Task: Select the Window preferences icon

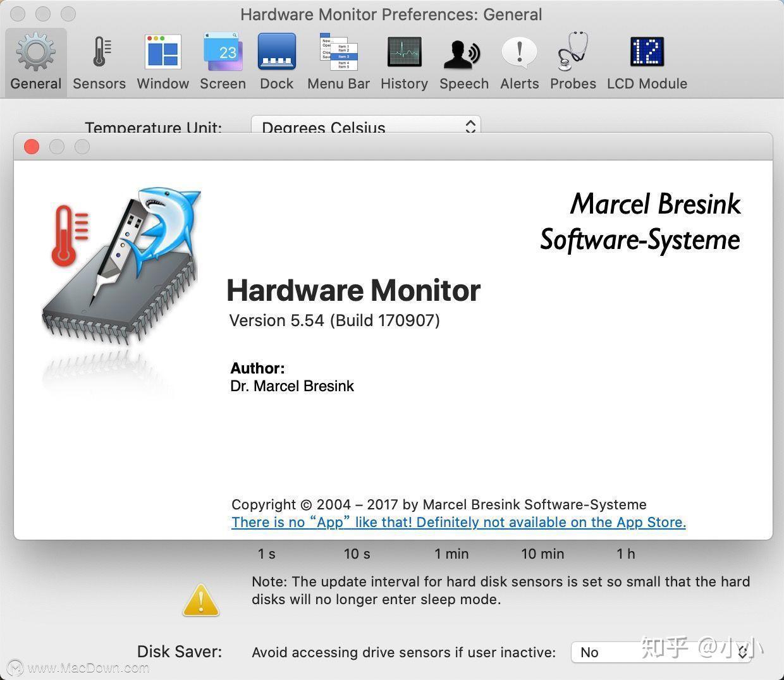Action: pyautogui.click(x=162, y=60)
